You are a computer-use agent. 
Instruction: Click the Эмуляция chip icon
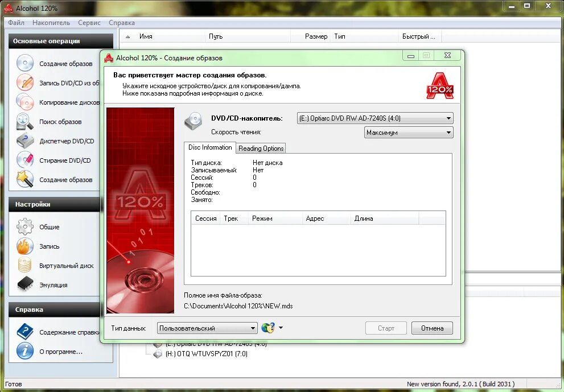coord(25,284)
